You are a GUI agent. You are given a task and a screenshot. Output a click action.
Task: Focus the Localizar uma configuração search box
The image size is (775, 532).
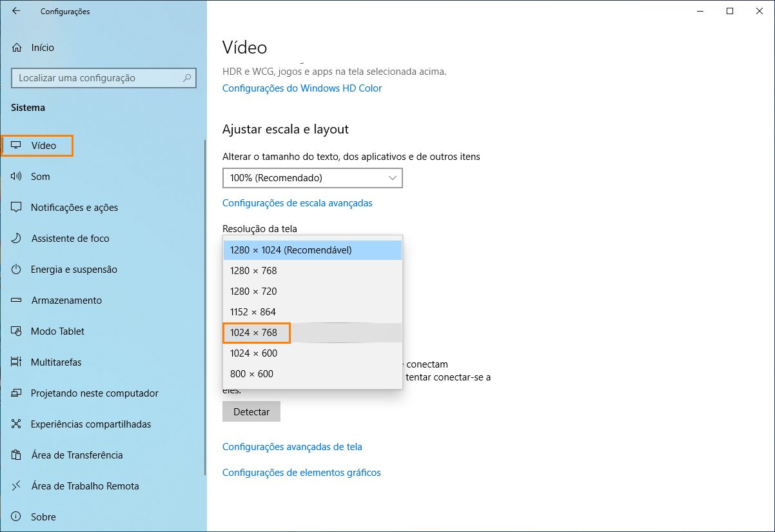pos(97,78)
